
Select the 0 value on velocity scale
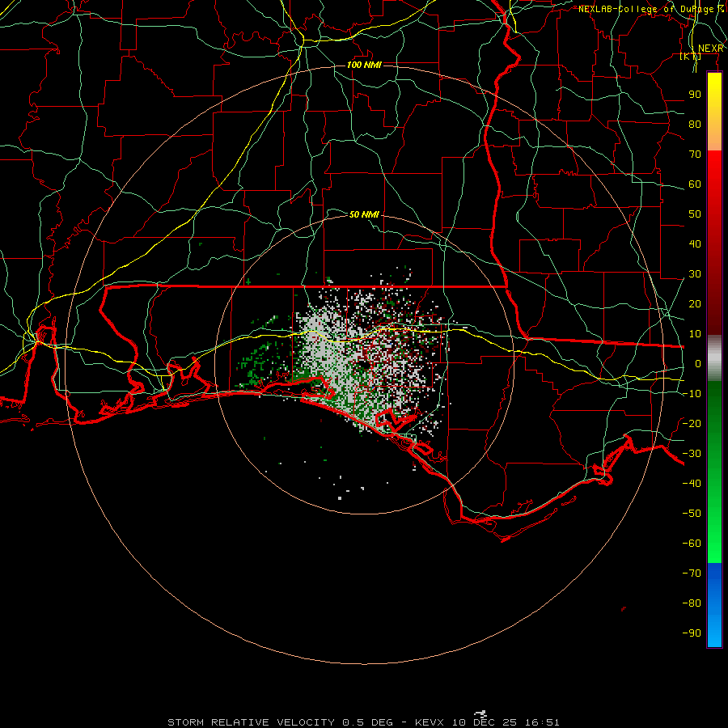[x=698, y=363]
